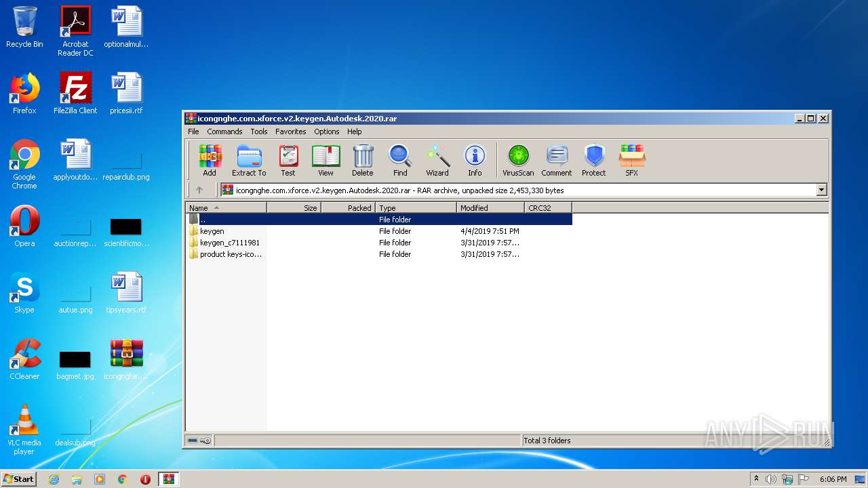The image size is (868, 488).
Task: Open Google Chrome desktop shortcut
Action: click(x=24, y=164)
